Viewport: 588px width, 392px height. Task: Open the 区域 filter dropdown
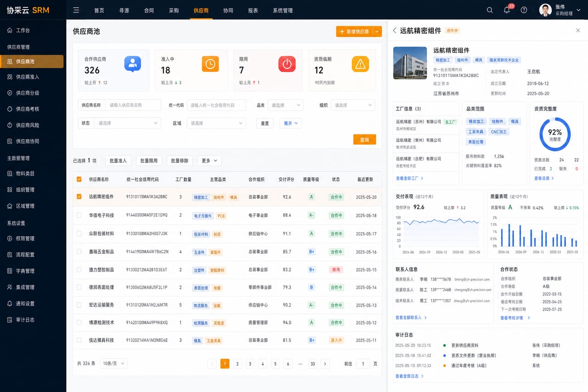[217, 123]
